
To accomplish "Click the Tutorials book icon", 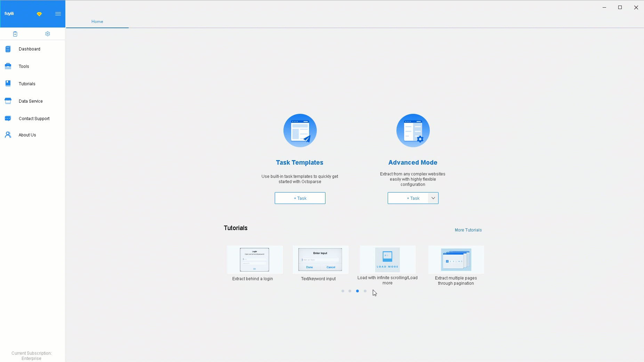I will 8,84.
